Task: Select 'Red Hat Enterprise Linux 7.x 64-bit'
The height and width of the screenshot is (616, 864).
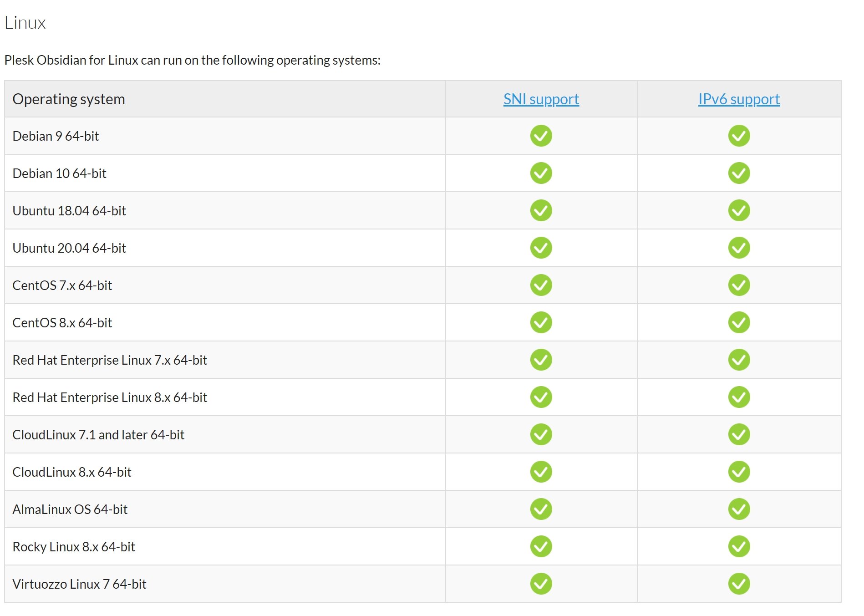Action: 110,360
